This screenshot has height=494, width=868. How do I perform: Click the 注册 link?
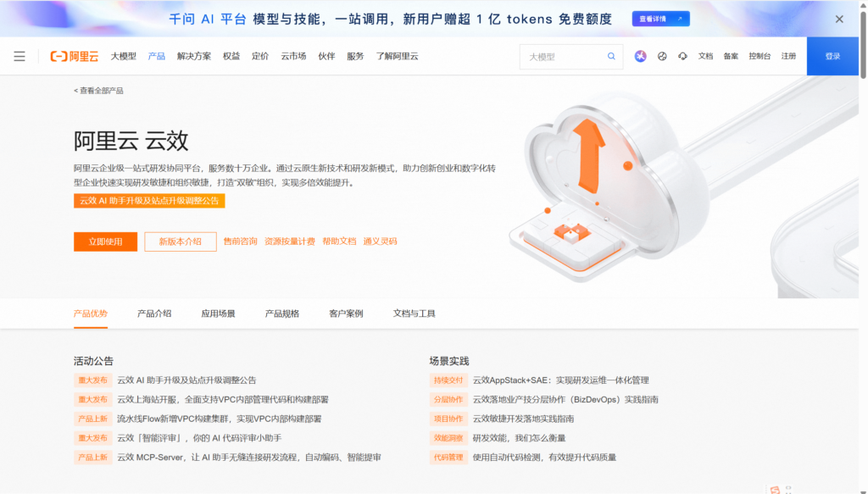click(788, 57)
